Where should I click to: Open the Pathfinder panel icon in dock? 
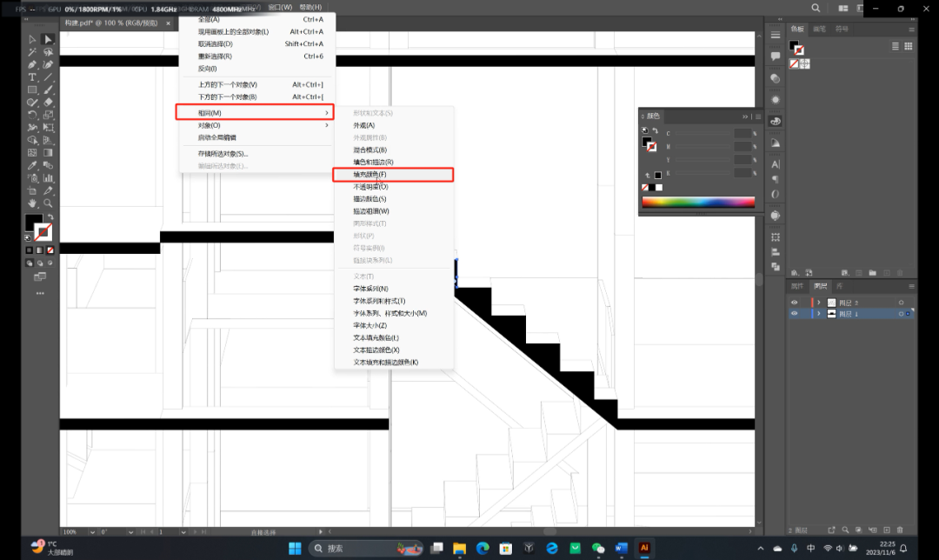click(x=776, y=267)
